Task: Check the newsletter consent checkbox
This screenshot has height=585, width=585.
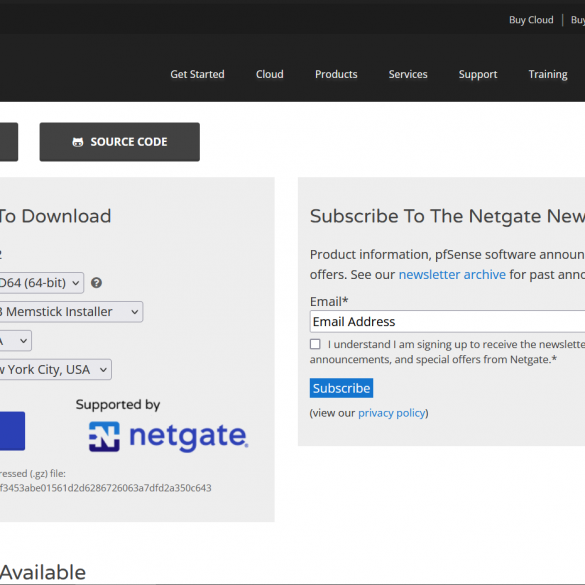Action: [x=315, y=344]
